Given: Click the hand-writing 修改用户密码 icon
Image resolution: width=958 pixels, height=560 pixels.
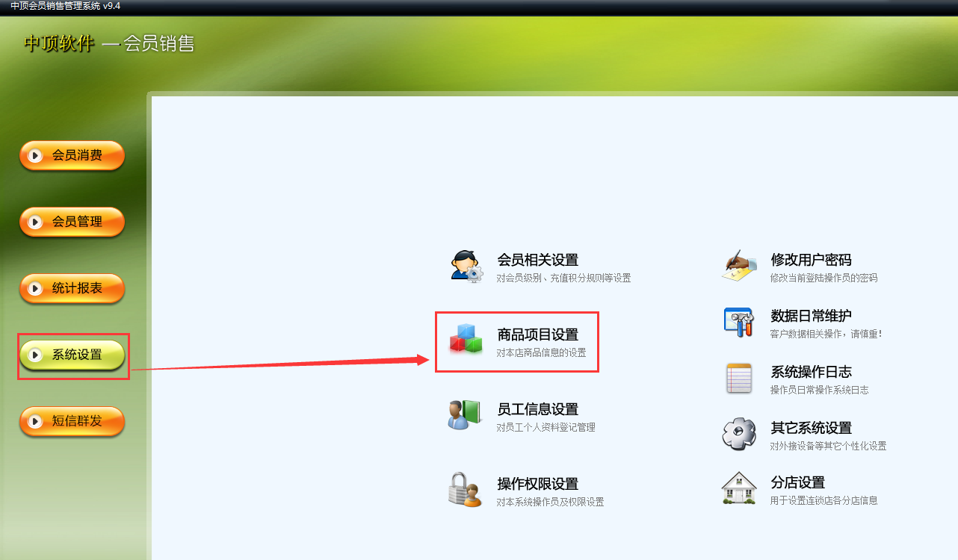Looking at the screenshot, I should 740,266.
